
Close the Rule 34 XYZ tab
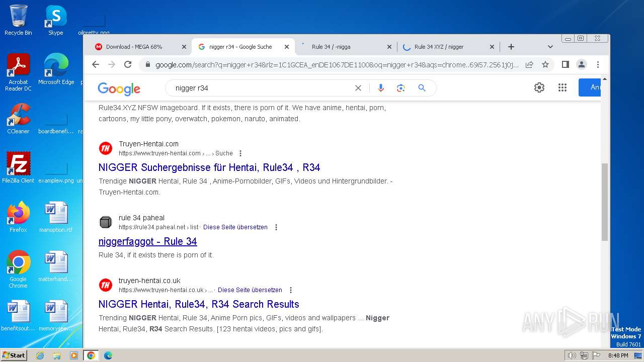(x=492, y=47)
